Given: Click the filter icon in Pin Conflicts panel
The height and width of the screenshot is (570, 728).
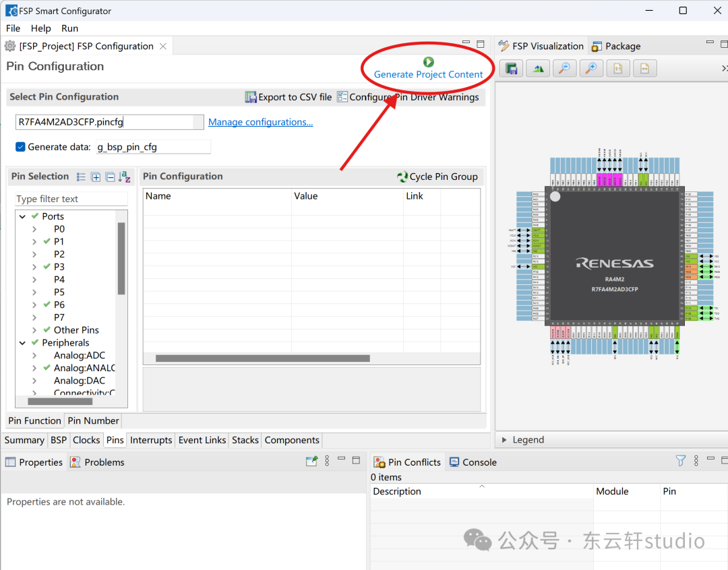Looking at the screenshot, I should [x=681, y=460].
